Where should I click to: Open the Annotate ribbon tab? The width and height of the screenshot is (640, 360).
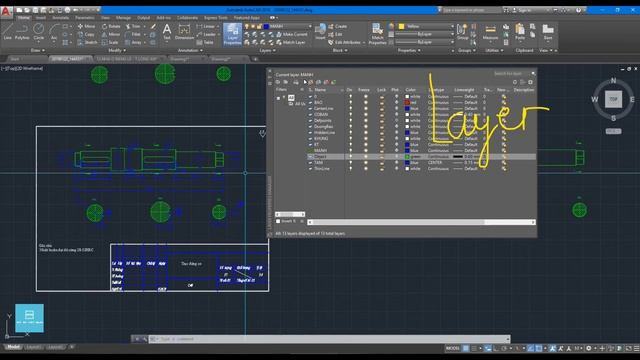[x=60, y=18]
